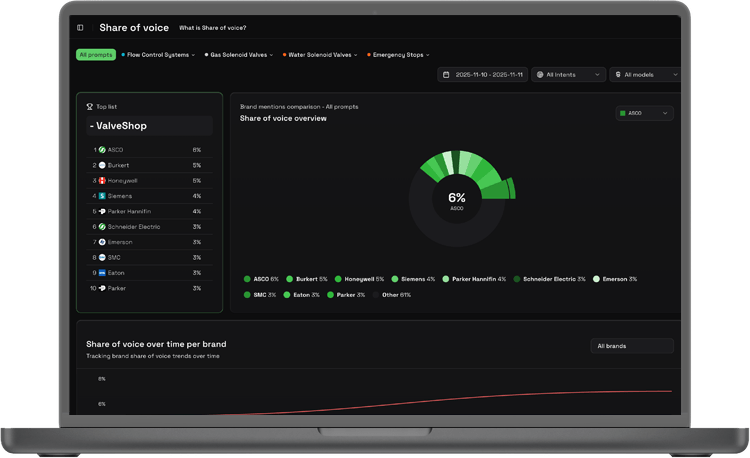The image size is (750, 458).
Task: Click the trophy icon beside Top list
Action: [89, 107]
